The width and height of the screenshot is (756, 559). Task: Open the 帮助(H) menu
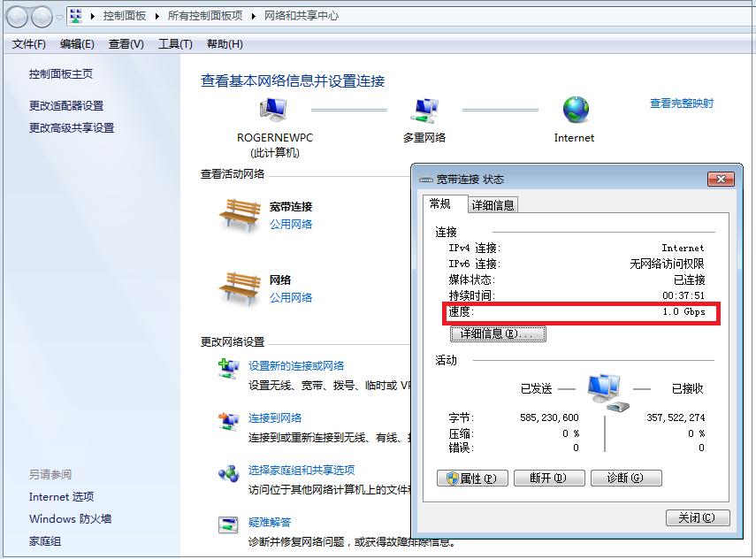tap(225, 44)
